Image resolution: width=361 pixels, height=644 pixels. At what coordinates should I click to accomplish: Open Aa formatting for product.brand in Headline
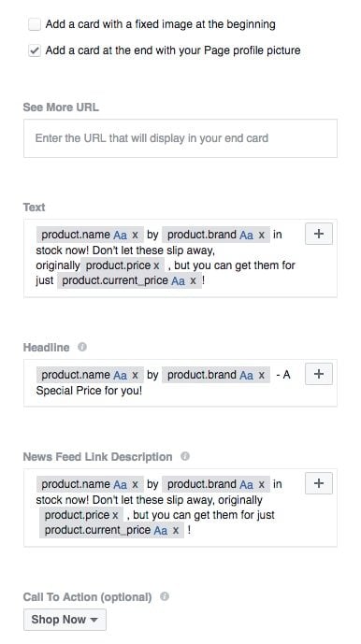pyautogui.click(x=246, y=375)
